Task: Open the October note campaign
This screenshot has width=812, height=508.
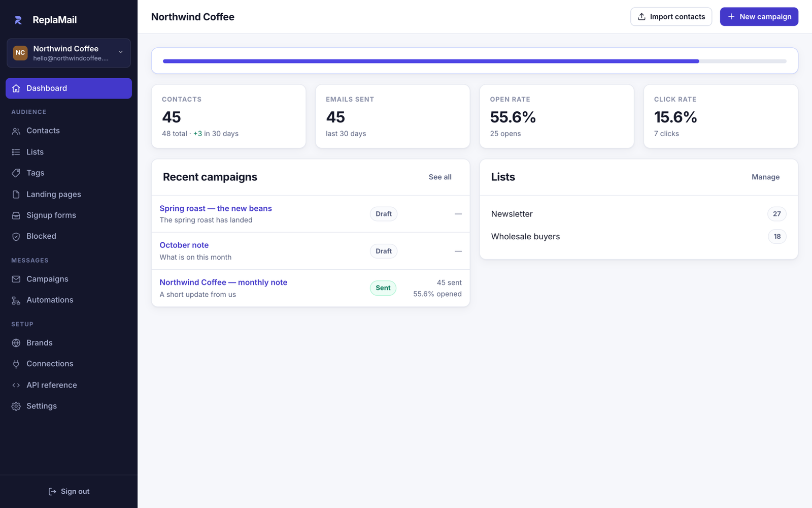Action: (184, 245)
